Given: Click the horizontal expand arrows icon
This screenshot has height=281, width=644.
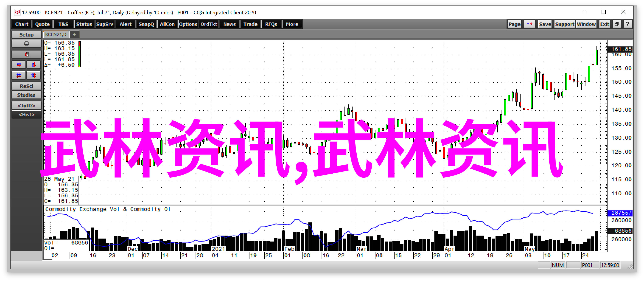Looking at the screenshot, I should 19,65.
